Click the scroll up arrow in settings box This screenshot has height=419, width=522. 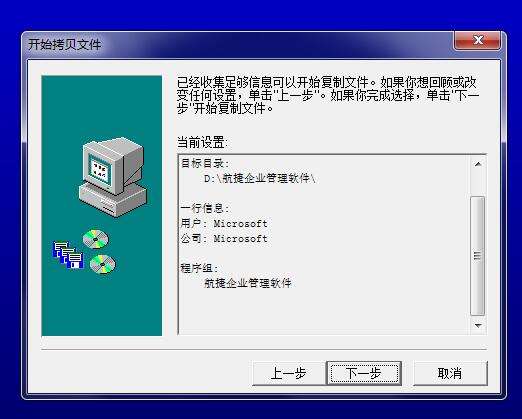478,164
